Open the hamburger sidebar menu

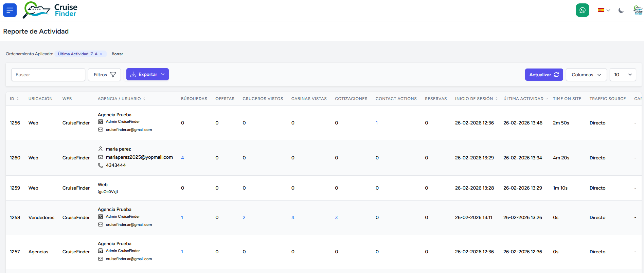click(x=10, y=10)
